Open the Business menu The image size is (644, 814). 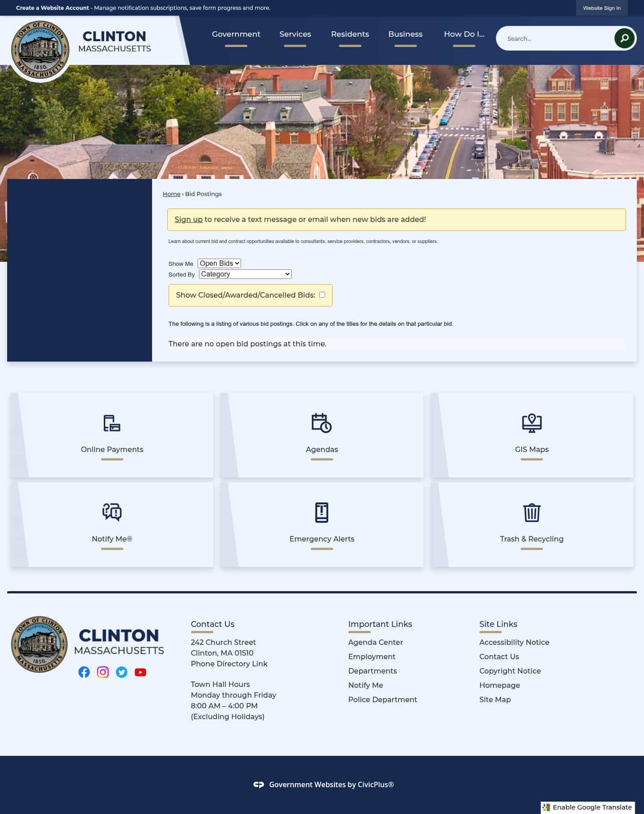point(406,34)
